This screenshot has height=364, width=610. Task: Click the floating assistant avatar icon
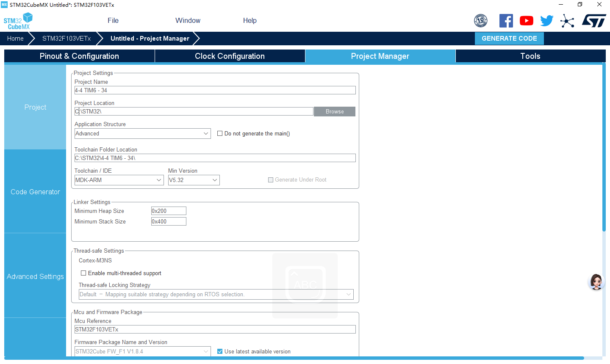click(x=596, y=281)
